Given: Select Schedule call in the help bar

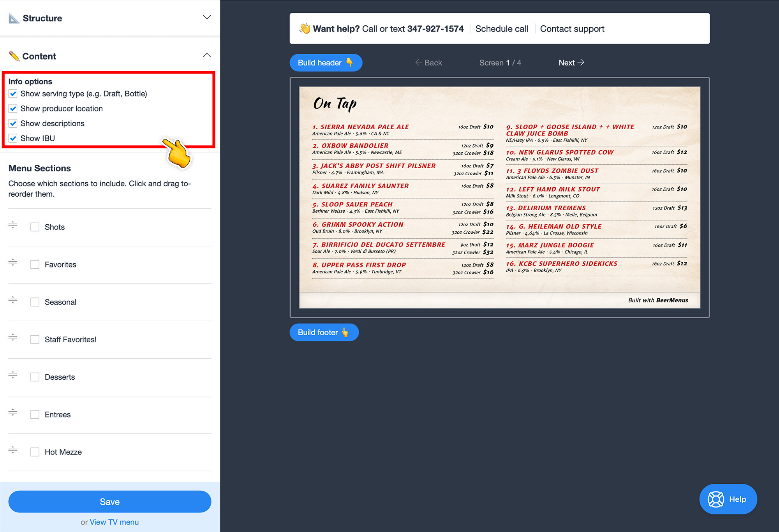Looking at the screenshot, I should click(x=502, y=28).
